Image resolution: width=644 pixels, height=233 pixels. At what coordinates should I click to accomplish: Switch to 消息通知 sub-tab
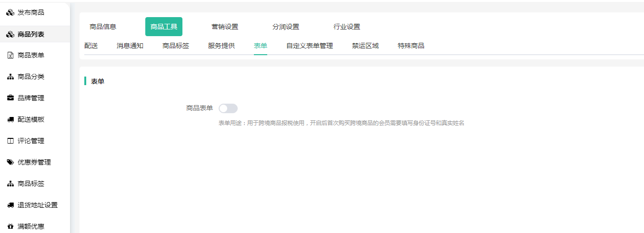130,46
